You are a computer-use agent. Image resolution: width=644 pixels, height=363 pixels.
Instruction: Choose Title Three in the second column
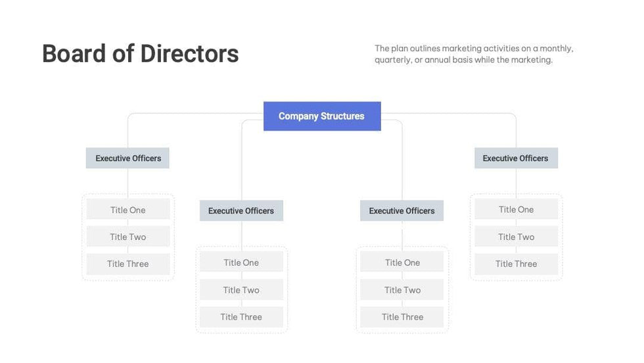(241, 317)
